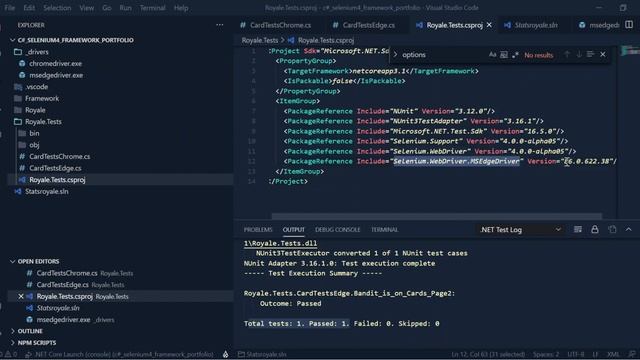This screenshot has height=360, width=640.
Task: Click the Royale.Tests breadcrumb
Action: coord(260,40)
